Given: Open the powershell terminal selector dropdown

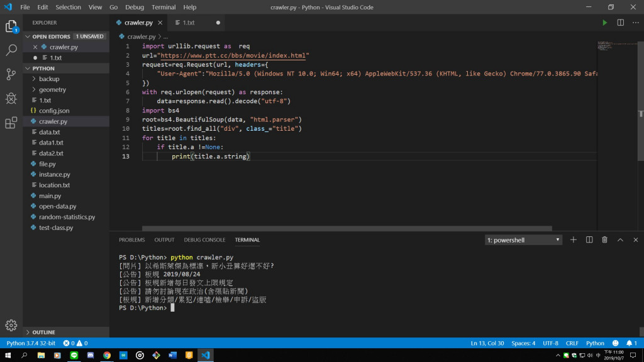Looking at the screenshot, I should [x=523, y=239].
